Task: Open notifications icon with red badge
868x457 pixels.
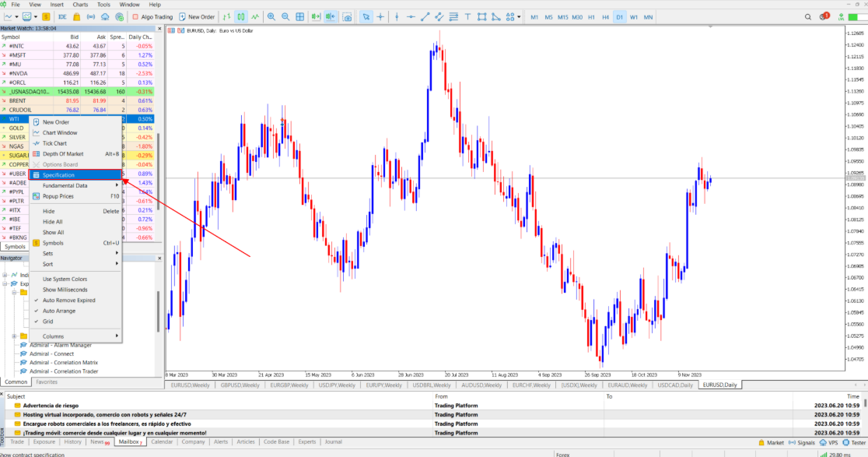Action: click(824, 16)
